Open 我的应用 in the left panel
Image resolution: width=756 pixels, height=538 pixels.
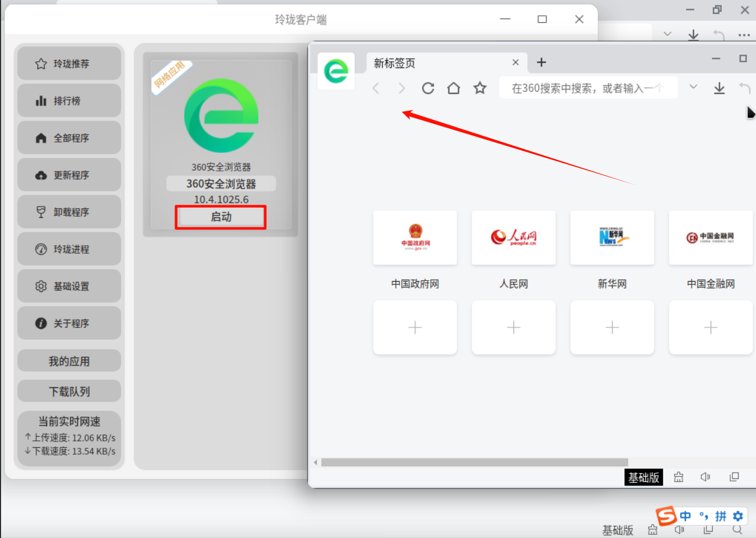point(69,360)
